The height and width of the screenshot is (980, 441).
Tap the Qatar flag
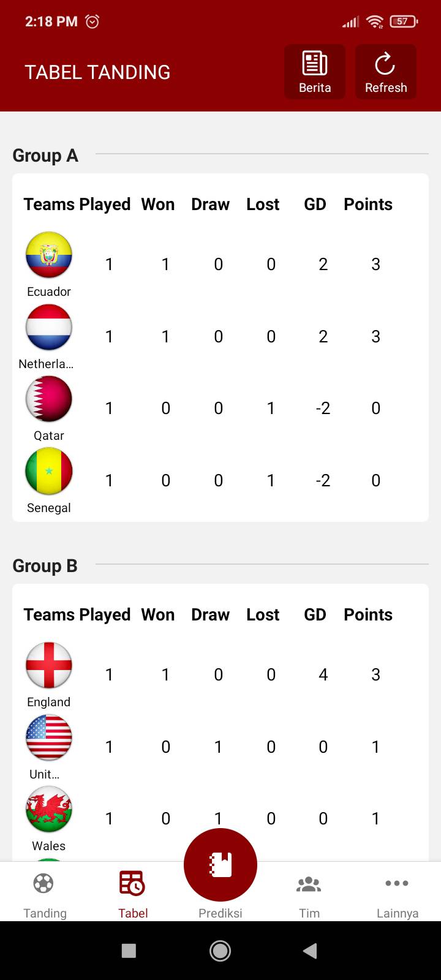pos(49,399)
